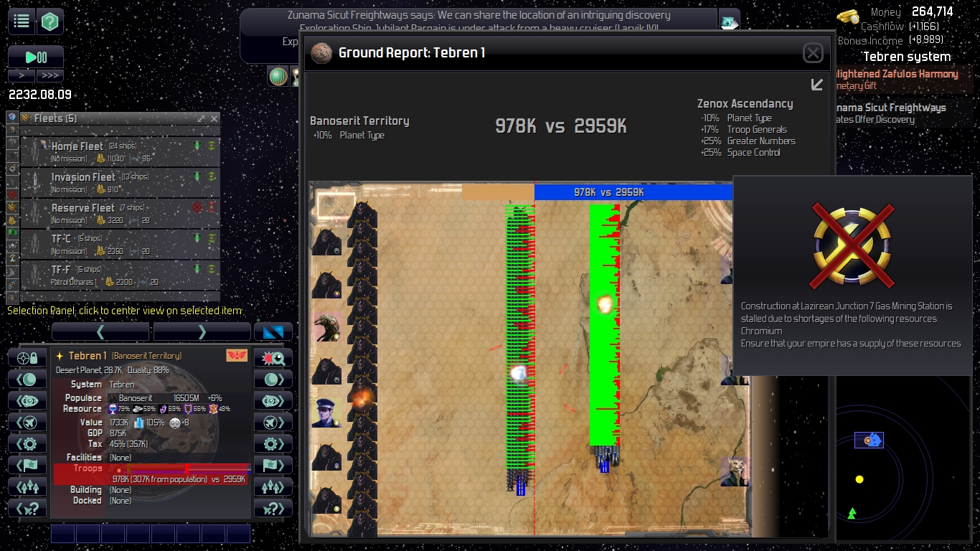Cycle to next military ship jet button
The image size is (980, 551).
(273, 423)
